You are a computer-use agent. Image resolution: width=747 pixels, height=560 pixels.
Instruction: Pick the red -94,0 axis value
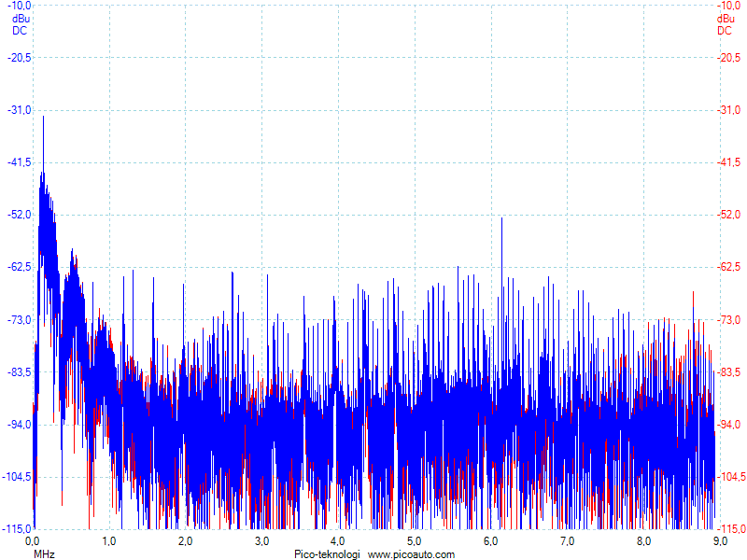click(729, 425)
